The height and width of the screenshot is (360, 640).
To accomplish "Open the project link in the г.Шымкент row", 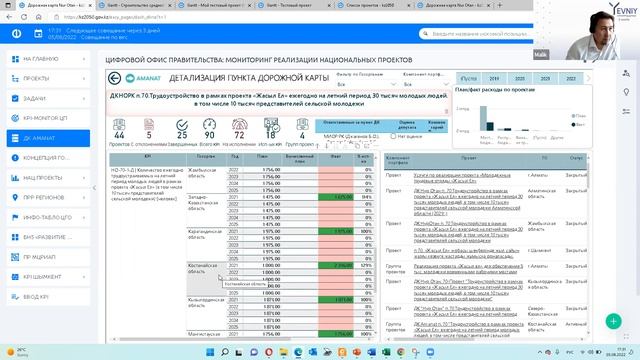I will click(x=467, y=253).
